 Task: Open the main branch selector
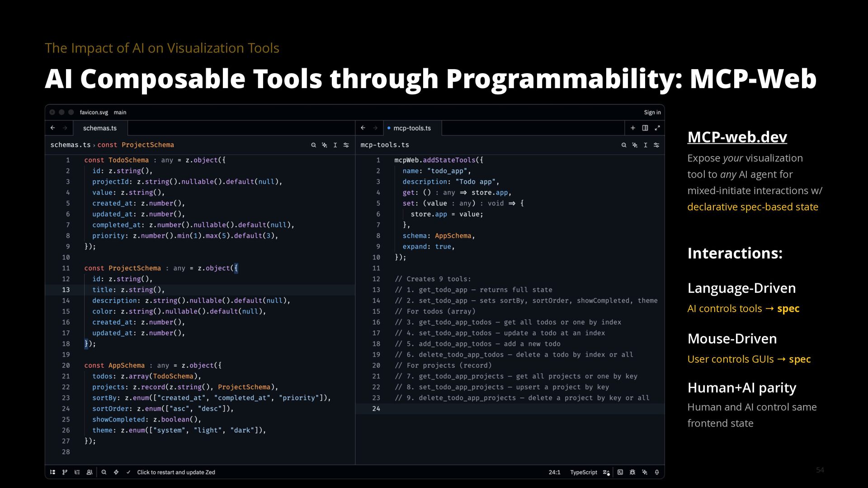tap(120, 113)
